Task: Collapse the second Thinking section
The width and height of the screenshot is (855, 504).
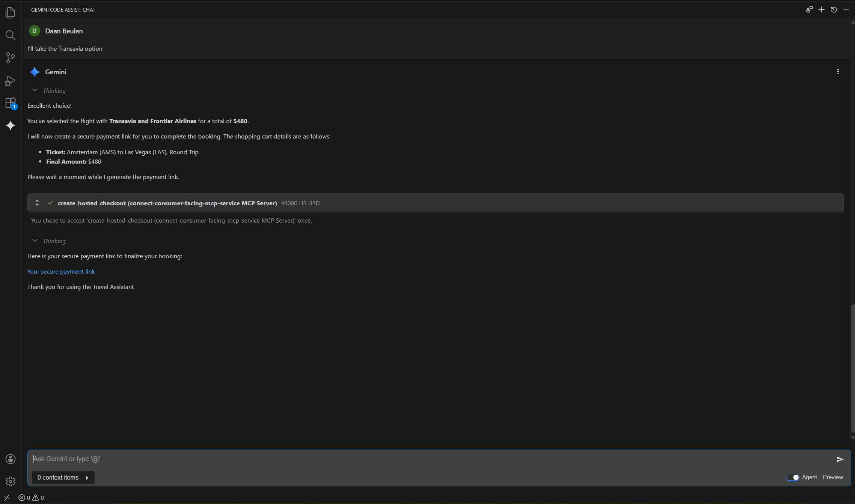Action: [35, 241]
